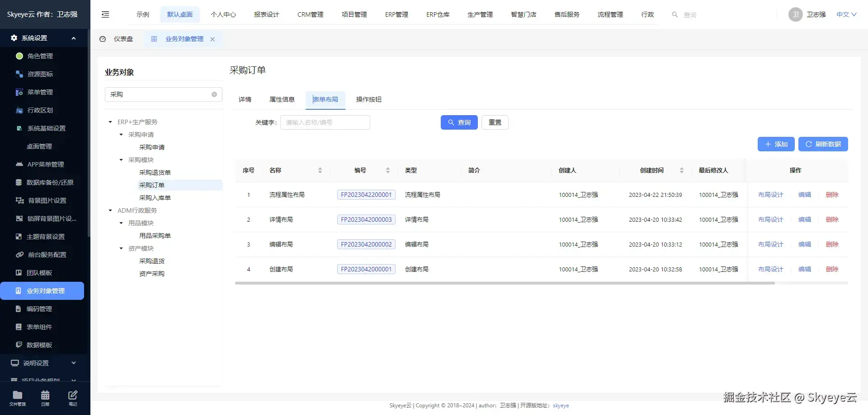868x415 pixels.
Task: Open the 中文 language dropdown
Action: pyautogui.click(x=846, y=14)
